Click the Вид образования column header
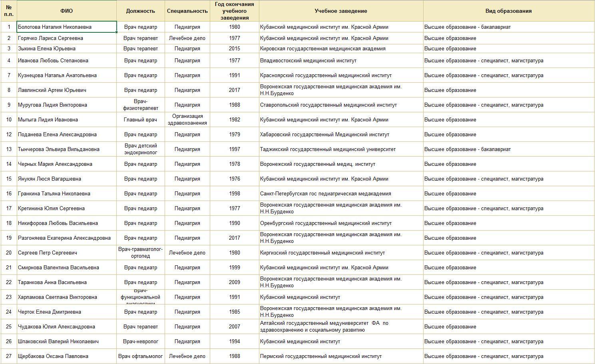Image resolution: width=595 pixels, height=364 pixels. (509, 11)
